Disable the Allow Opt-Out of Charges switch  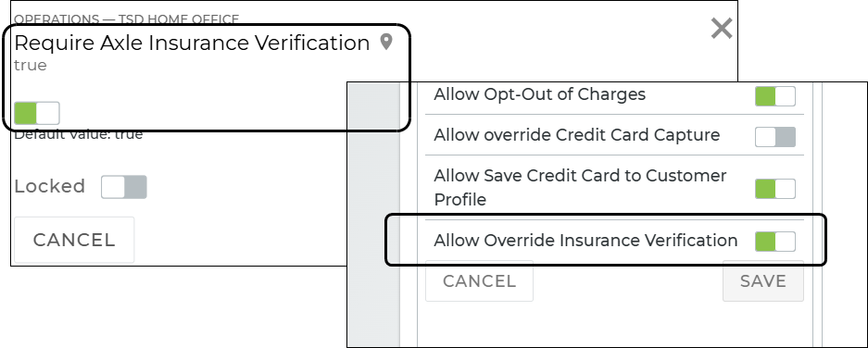(x=775, y=95)
